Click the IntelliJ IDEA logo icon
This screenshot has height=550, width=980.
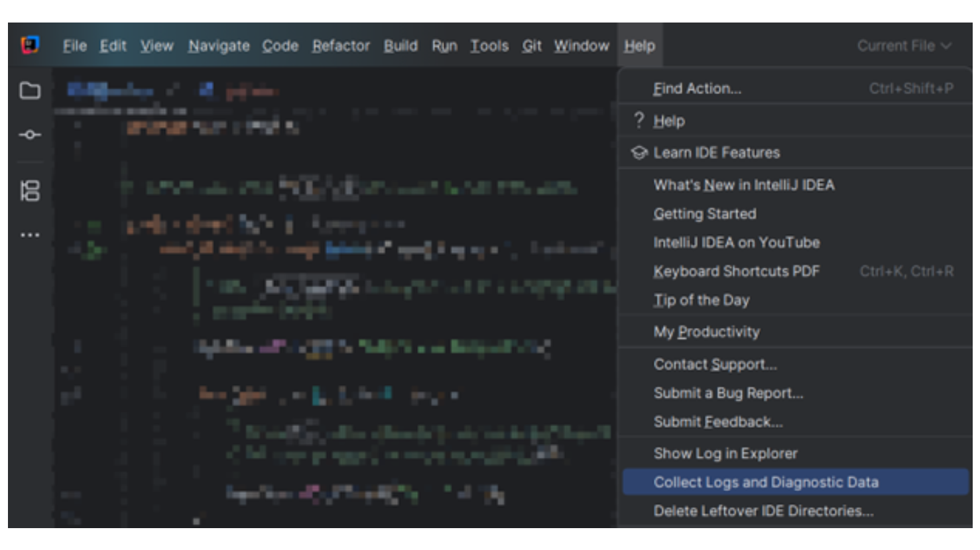[30, 45]
